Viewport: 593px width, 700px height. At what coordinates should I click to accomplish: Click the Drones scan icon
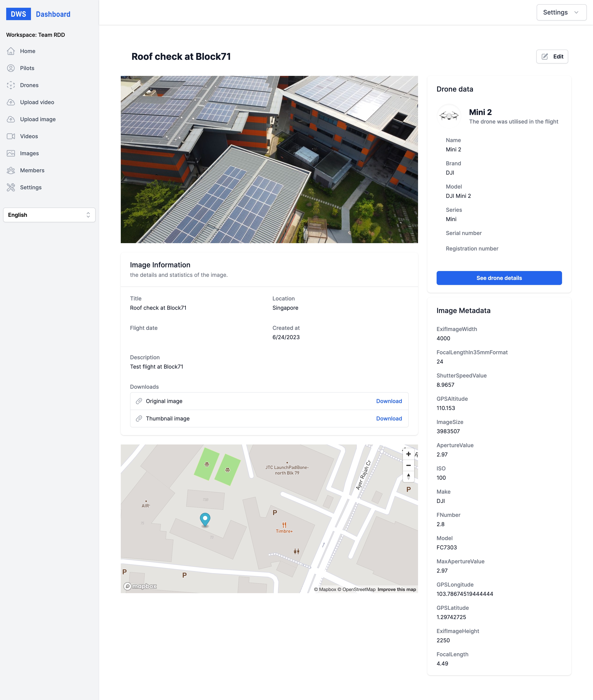click(x=11, y=85)
